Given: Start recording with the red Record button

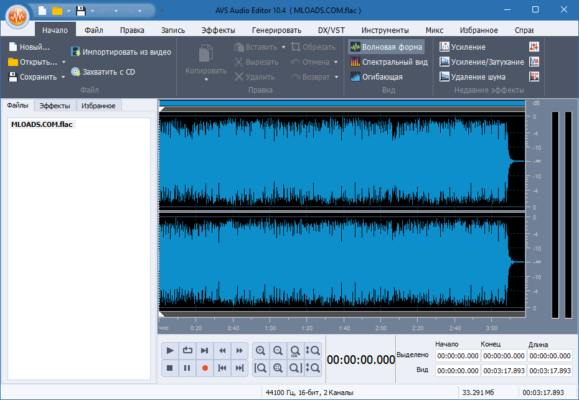Looking at the screenshot, I should click(x=205, y=368).
